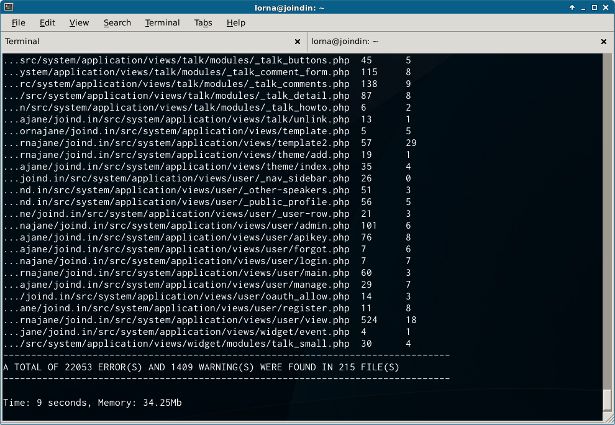Click the talk_small.php line
The height and width of the screenshot is (425, 615).
(207, 343)
